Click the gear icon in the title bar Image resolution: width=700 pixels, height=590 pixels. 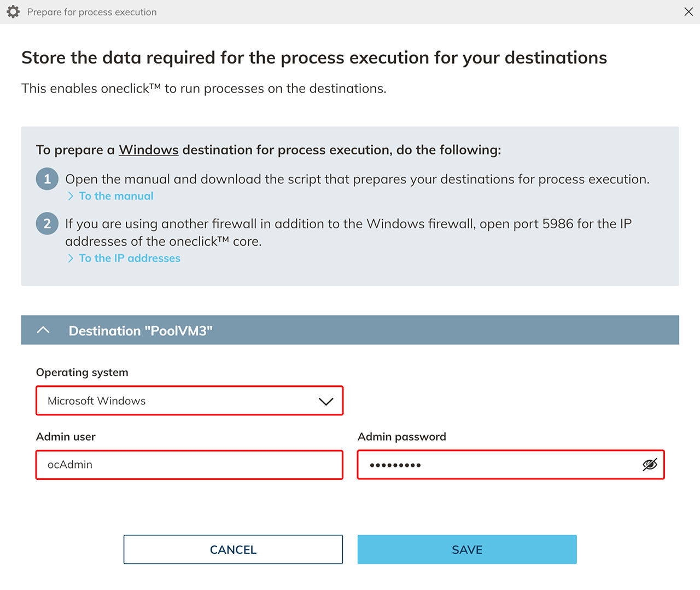tap(13, 12)
